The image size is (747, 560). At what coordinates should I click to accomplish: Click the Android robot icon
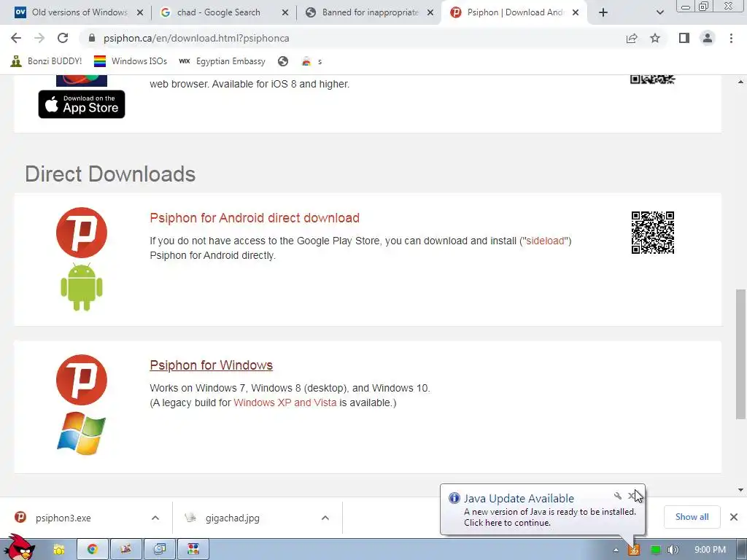(x=82, y=287)
